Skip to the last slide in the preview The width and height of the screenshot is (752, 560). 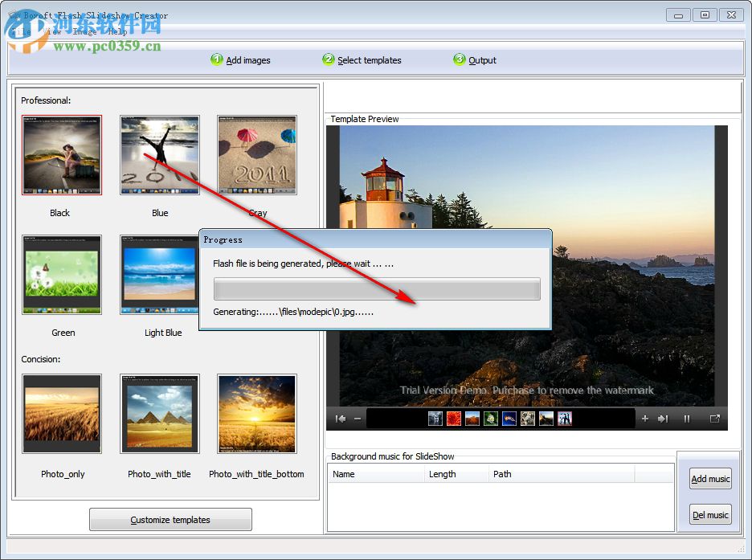point(663,418)
